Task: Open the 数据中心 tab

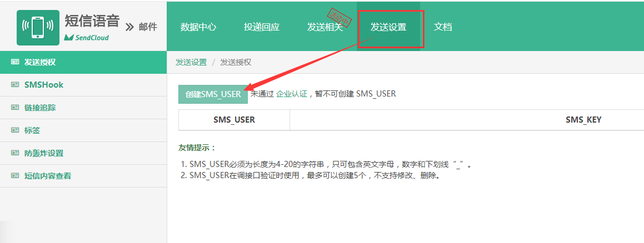Action: (198, 27)
